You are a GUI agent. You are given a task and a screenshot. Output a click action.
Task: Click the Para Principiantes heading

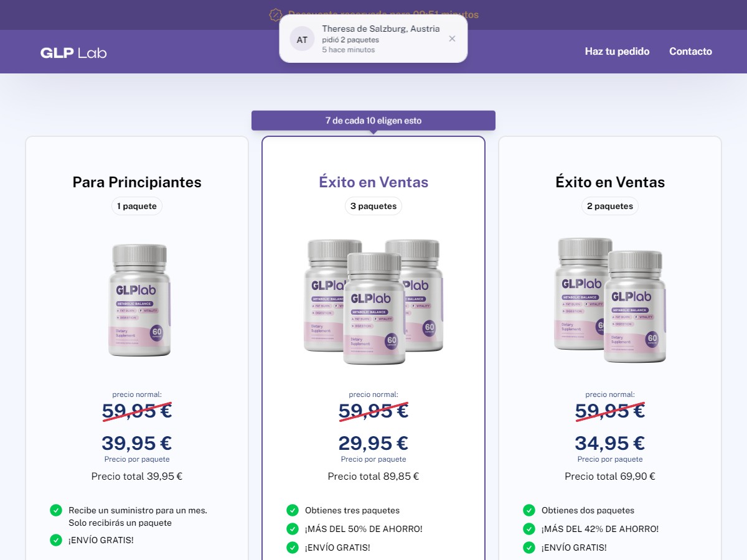tap(137, 182)
